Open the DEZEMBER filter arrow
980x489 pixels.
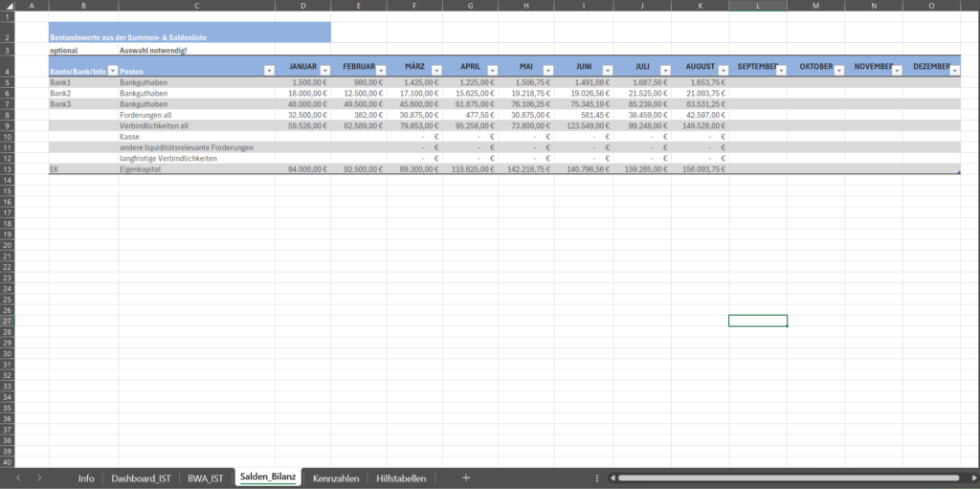coord(954,71)
